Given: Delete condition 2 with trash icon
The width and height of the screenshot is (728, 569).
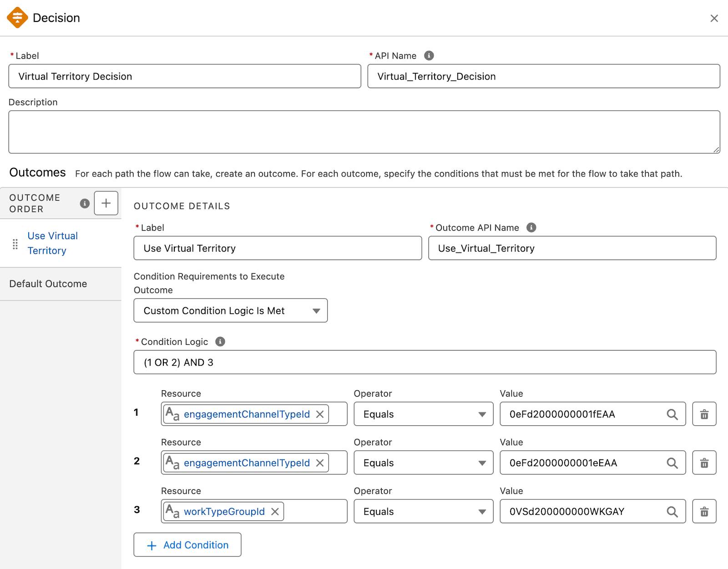Looking at the screenshot, I should tap(704, 463).
